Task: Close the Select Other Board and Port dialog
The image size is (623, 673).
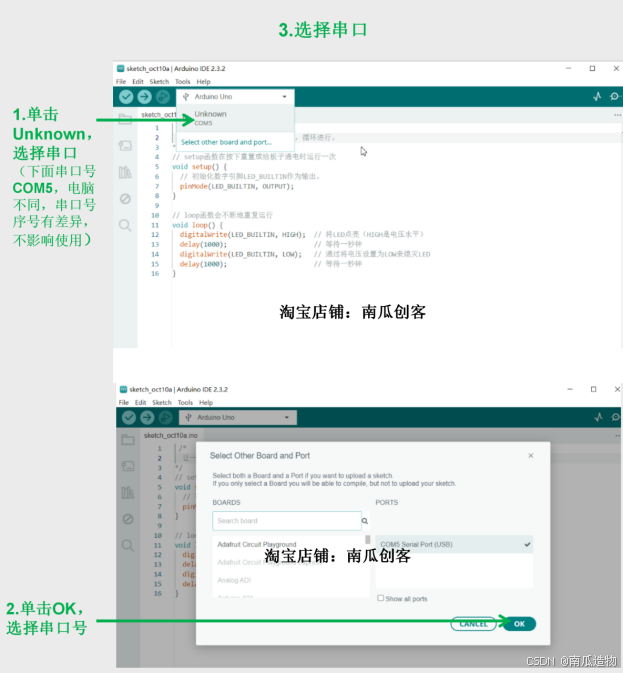Action: 531,455
